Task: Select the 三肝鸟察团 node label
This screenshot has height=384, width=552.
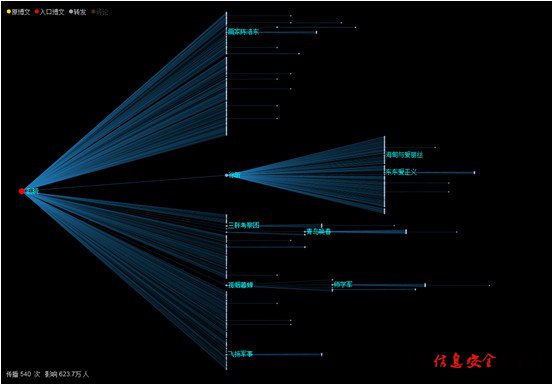Action: (x=244, y=225)
